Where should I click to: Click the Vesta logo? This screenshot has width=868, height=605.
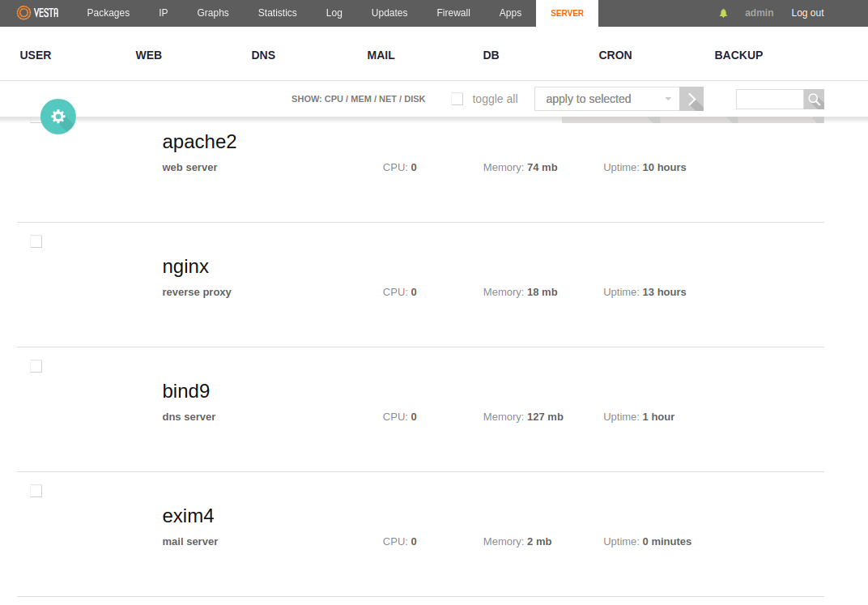(x=37, y=13)
